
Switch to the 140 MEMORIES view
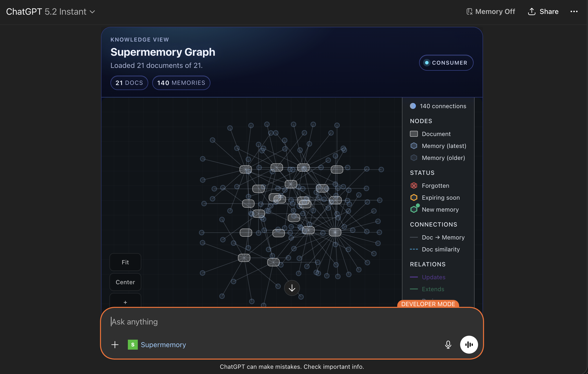click(181, 83)
